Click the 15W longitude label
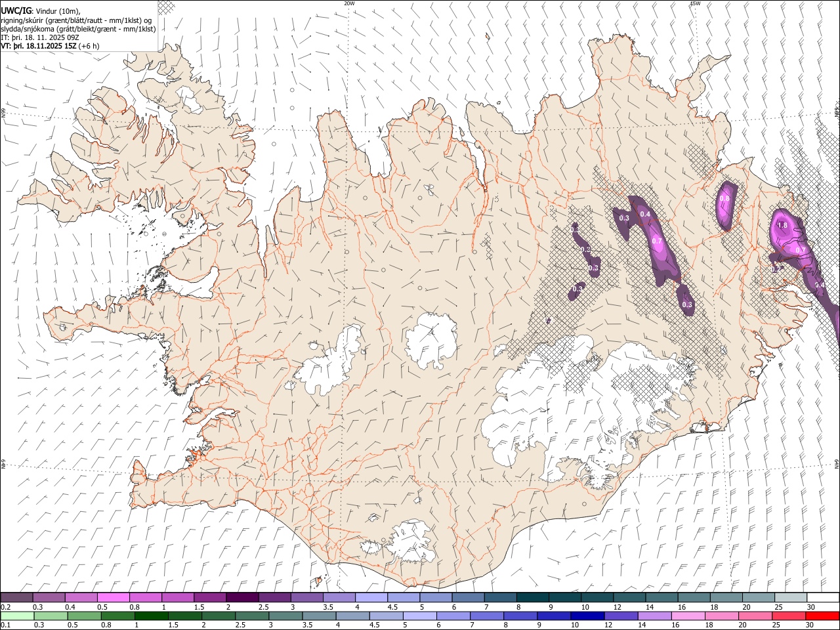Viewport: 840px width, 630px height. point(695,3)
